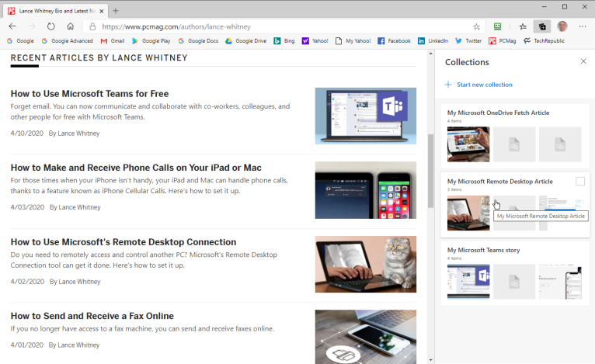Screen dimensions: 595x364
Task: Open the Google Play bookmark
Action: point(151,41)
